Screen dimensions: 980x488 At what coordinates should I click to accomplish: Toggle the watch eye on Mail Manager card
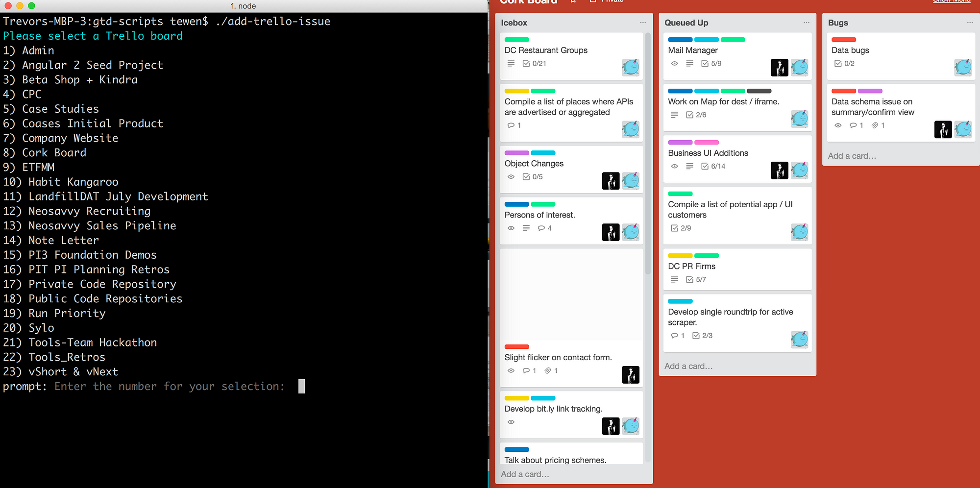click(674, 64)
